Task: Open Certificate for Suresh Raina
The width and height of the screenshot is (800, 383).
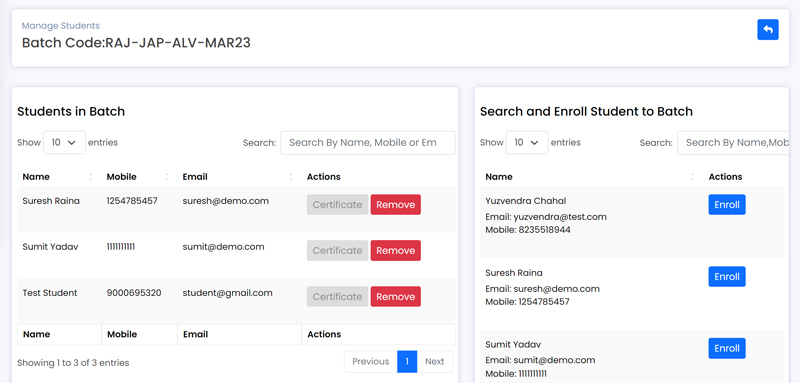Action: click(x=337, y=205)
